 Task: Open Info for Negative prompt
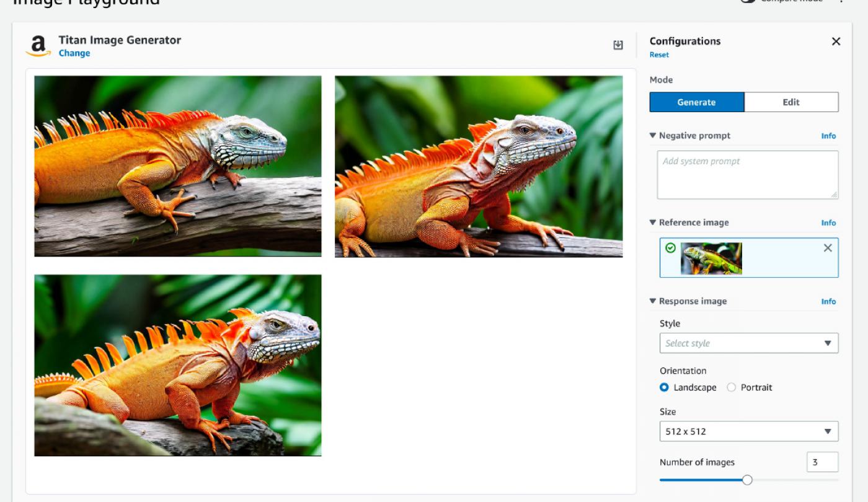pyautogui.click(x=828, y=136)
